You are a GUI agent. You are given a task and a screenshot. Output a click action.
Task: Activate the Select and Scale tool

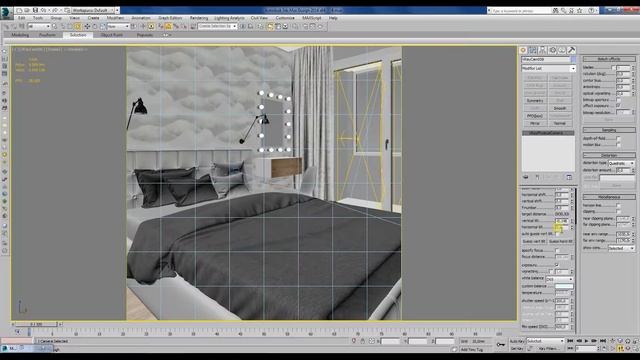(102, 27)
